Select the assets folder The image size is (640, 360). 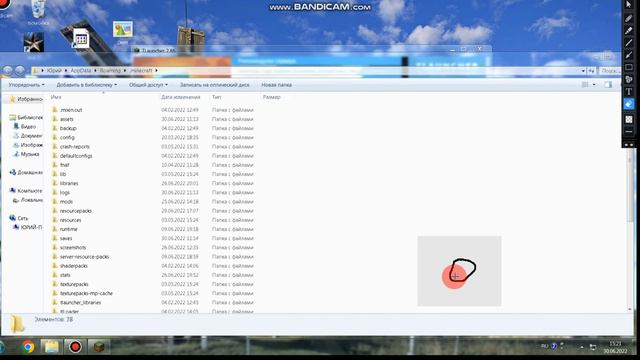point(67,119)
